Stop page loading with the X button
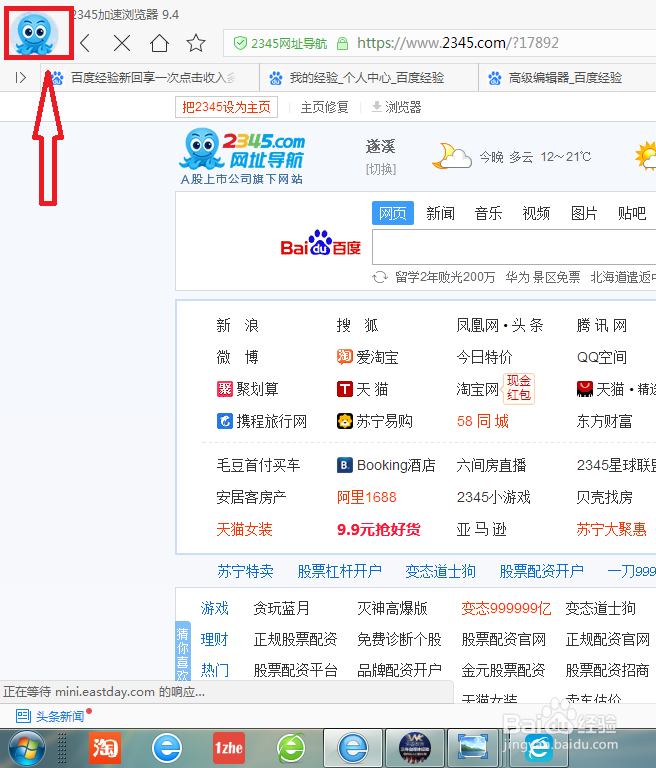The image size is (656, 768). pyautogui.click(x=121, y=43)
